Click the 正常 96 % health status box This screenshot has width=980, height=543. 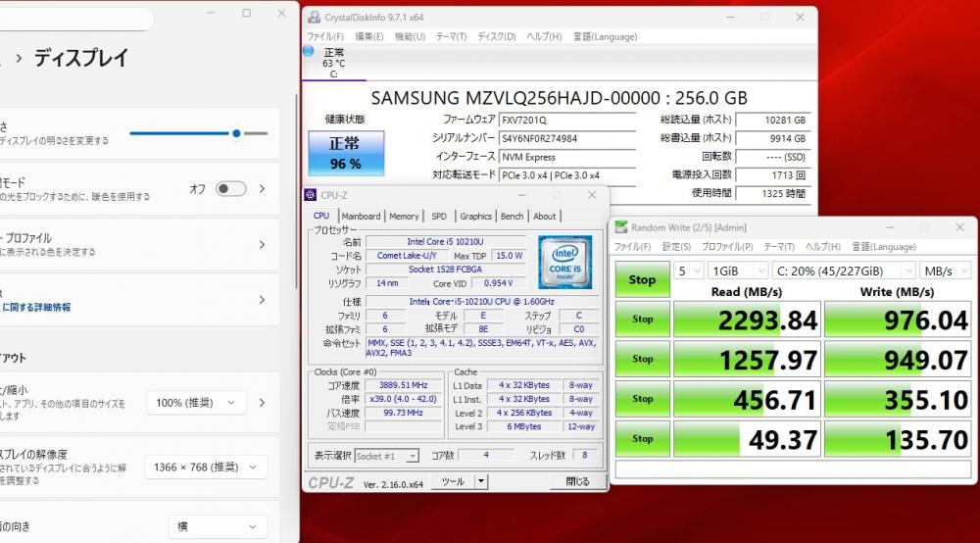tap(346, 153)
